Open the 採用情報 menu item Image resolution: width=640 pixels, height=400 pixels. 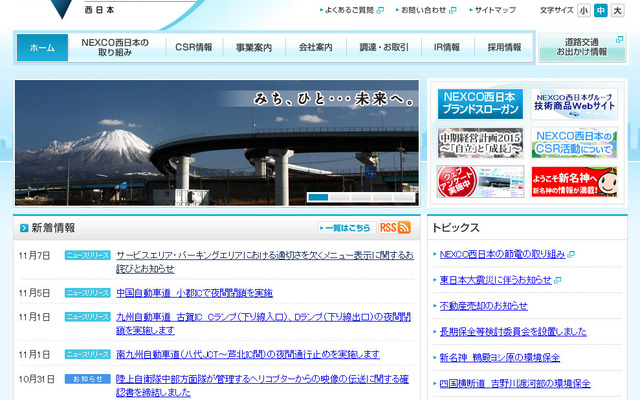coord(504,47)
